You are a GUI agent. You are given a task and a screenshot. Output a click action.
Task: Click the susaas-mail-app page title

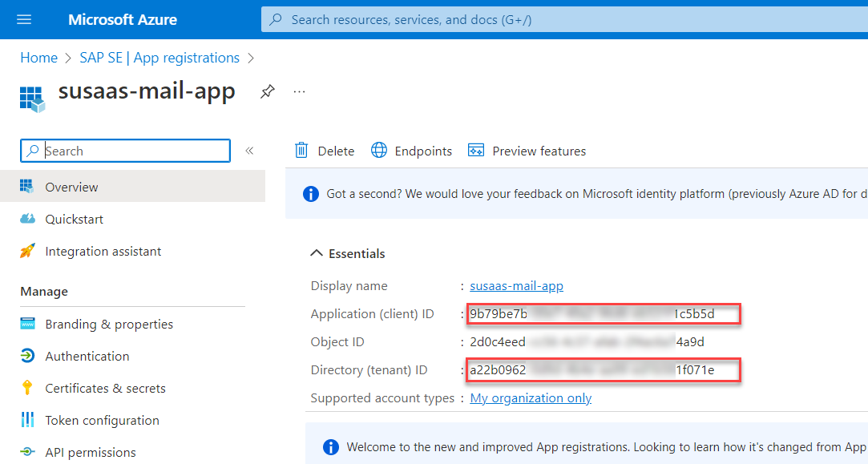(147, 91)
